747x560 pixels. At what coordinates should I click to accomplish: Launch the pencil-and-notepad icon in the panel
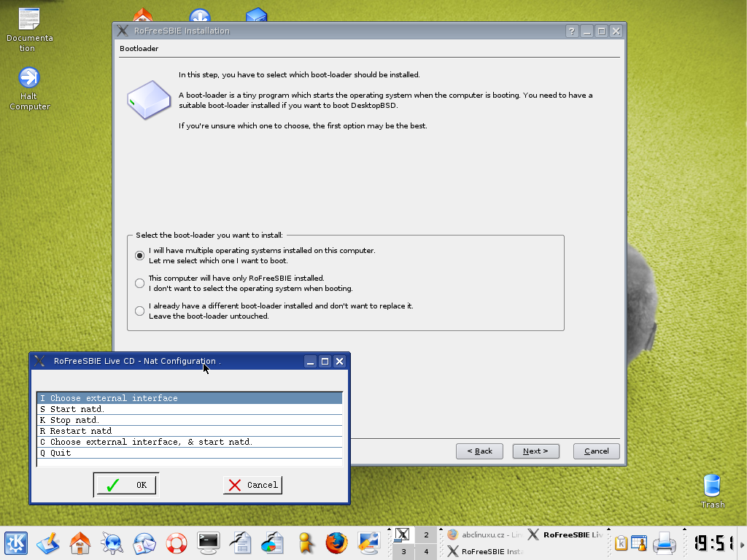point(47,542)
